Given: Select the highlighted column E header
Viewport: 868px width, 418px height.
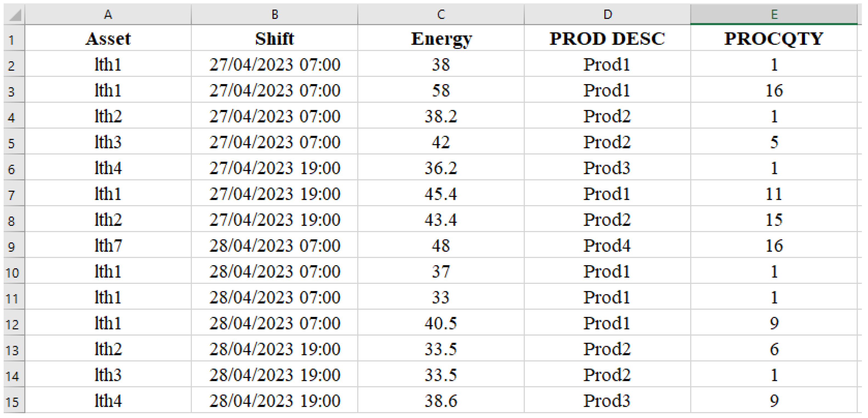Looking at the screenshot, I should [774, 15].
